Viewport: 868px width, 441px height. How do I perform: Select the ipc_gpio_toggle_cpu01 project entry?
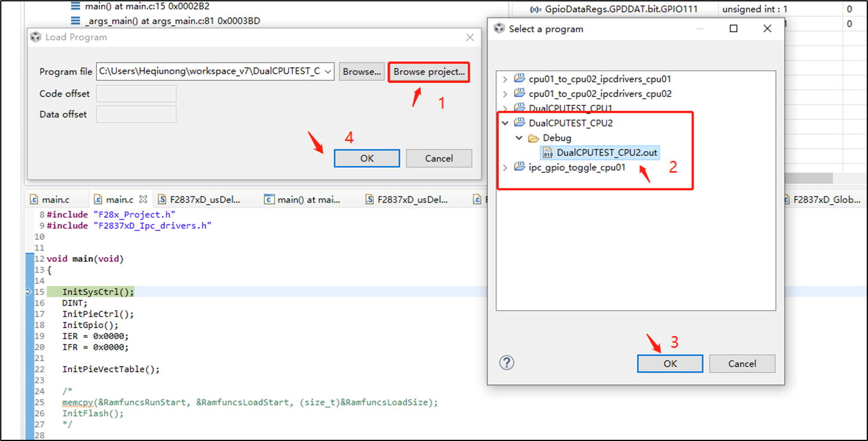(577, 167)
